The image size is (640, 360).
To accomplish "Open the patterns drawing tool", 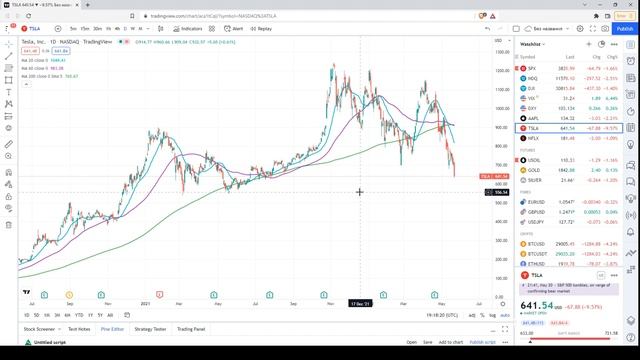I will click(9, 104).
